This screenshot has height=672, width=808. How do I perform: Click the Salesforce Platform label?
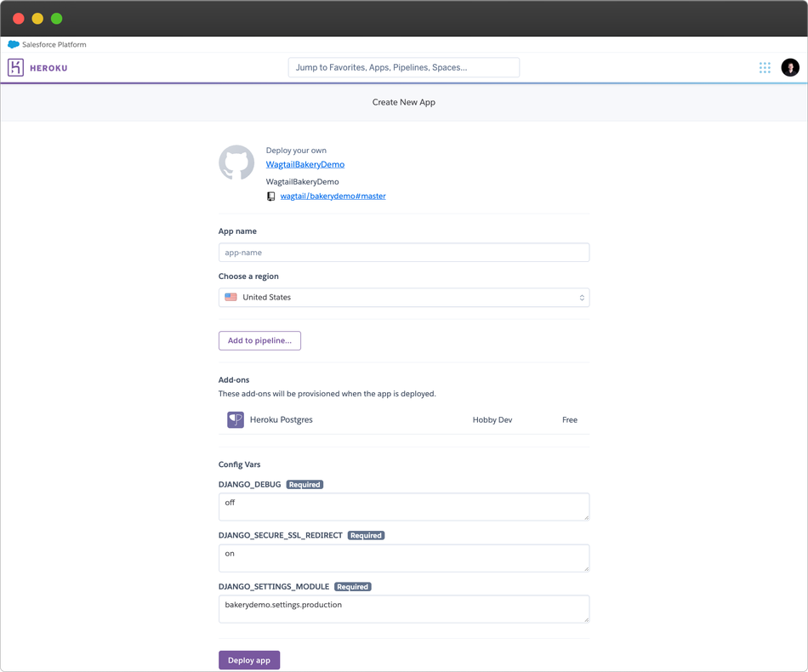point(54,45)
